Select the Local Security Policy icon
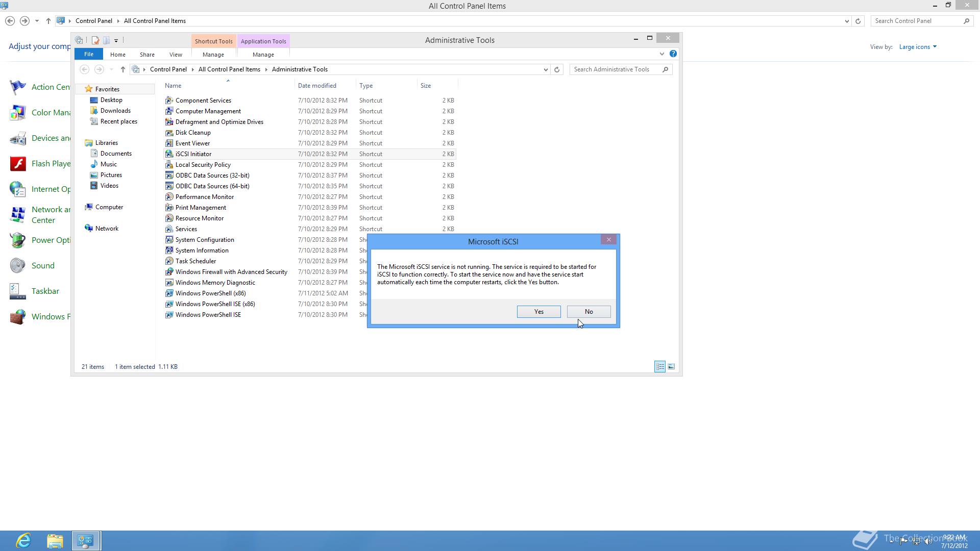Screen dimensions: 980x551 (169, 165)
